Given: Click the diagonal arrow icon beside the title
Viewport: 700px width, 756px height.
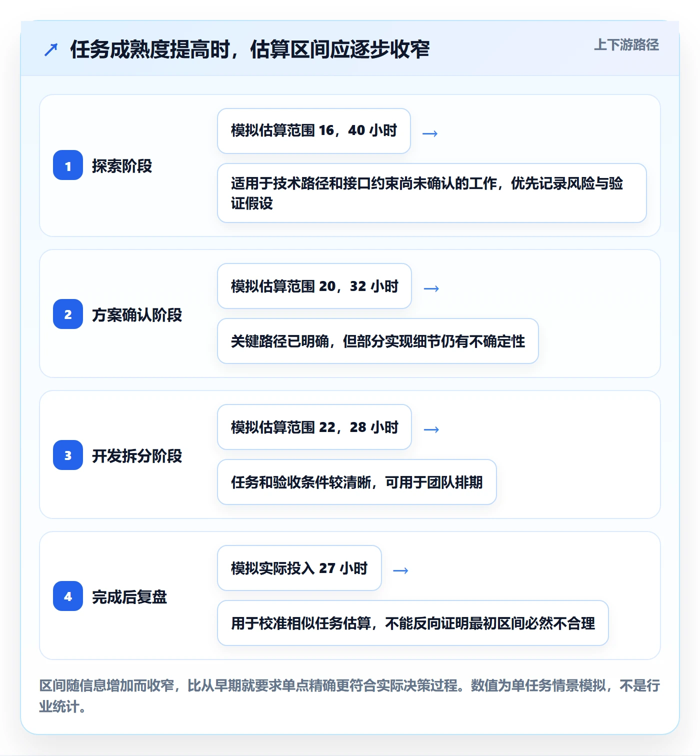Looking at the screenshot, I should (x=51, y=49).
